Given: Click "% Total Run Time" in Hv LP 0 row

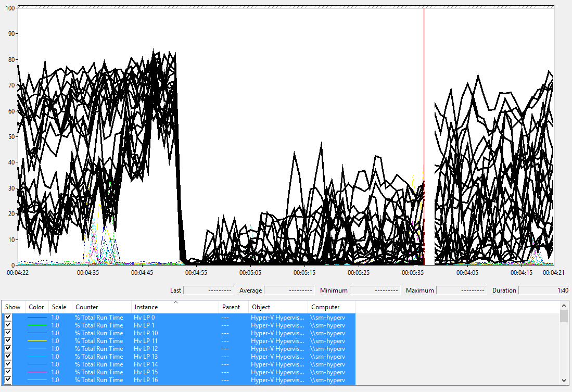Looking at the screenshot, I should pos(99,318).
